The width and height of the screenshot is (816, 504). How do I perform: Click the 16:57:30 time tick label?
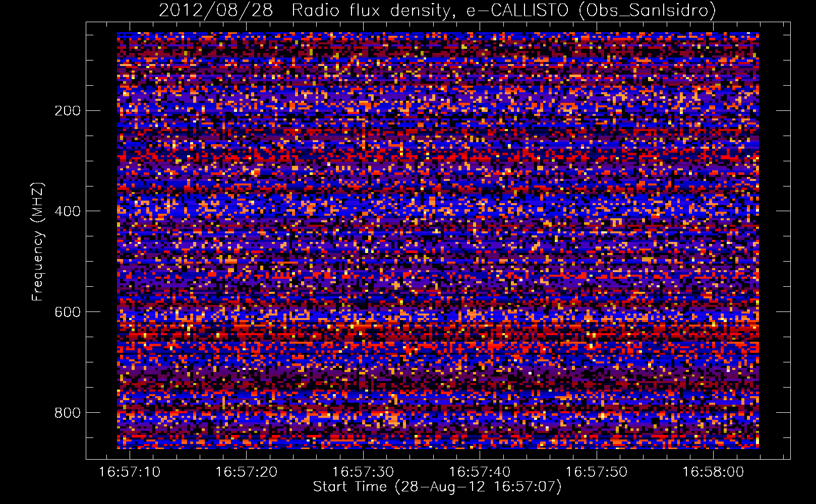tap(363, 472)
